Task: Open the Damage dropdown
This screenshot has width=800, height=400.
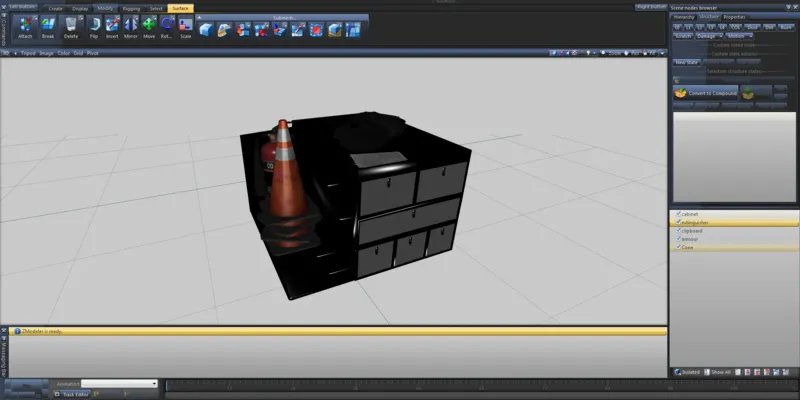Action: (709, 35)
